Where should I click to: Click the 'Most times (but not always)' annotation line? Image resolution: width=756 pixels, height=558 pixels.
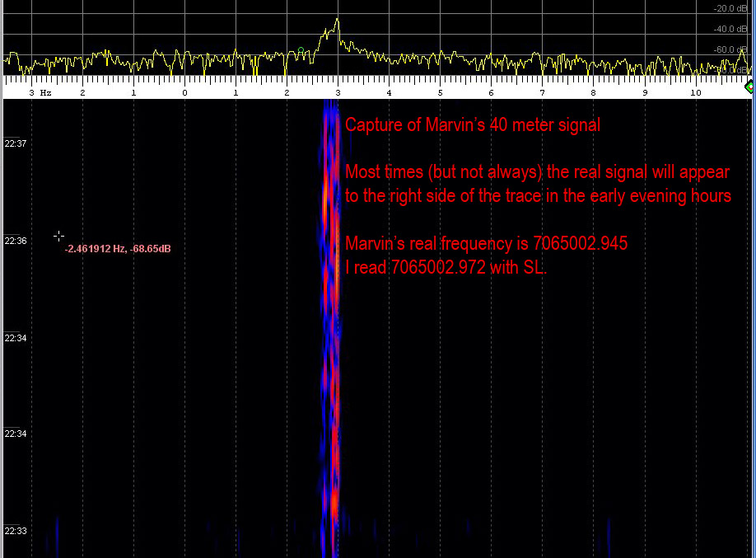(537, 172)
